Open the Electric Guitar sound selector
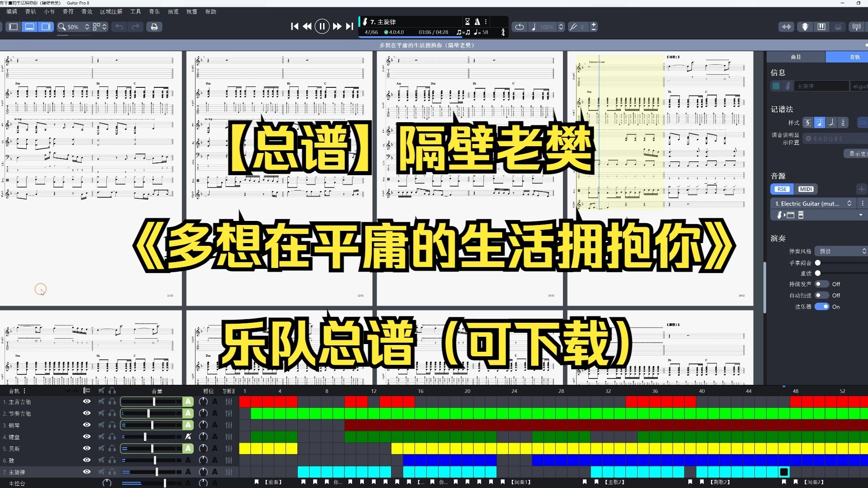Screen dimensions: 868x488 point(813,204)
